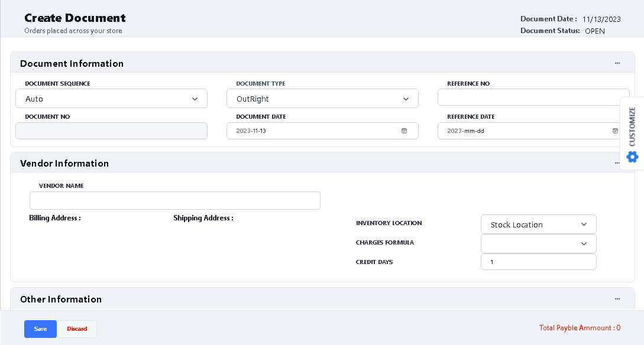Expand the Document Type dropdown
This screenshot has width=644, height=345.
[x=322, y=99]
